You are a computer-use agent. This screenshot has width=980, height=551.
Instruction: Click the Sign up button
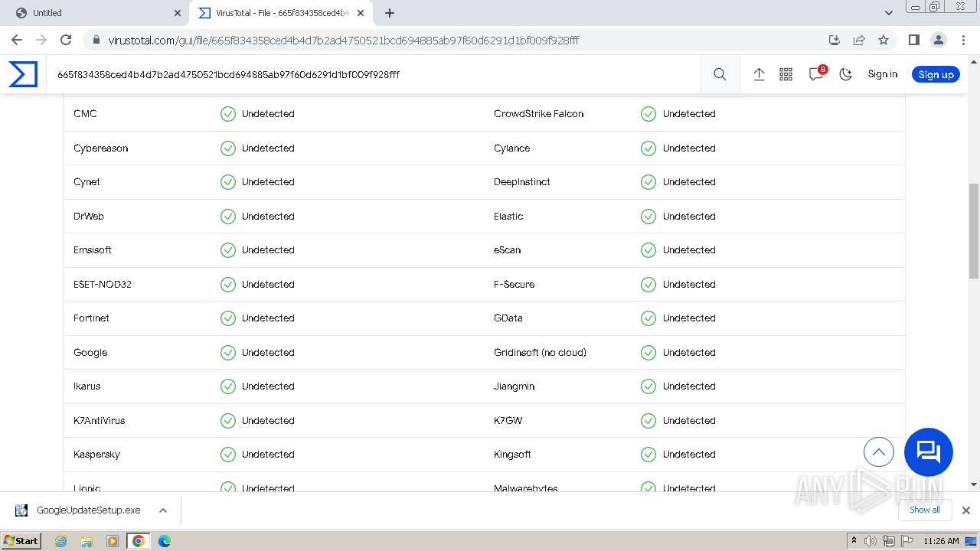(x=936, y=74)
